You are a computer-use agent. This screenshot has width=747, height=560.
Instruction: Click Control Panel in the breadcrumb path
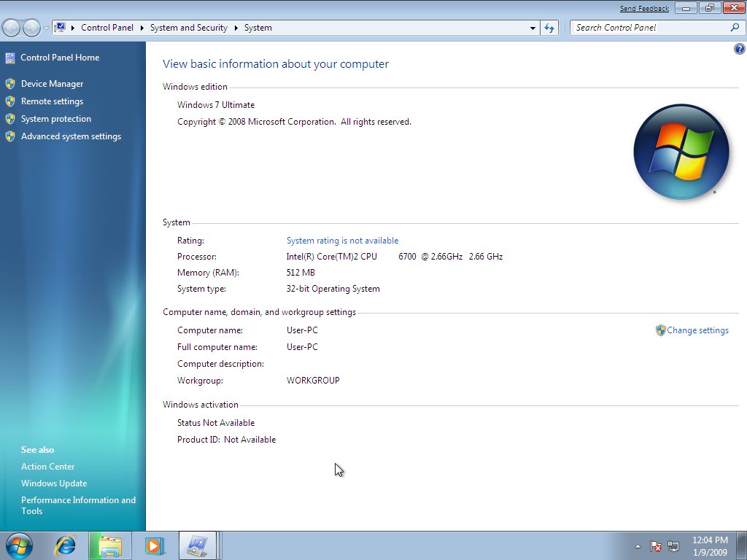[107, 27]
